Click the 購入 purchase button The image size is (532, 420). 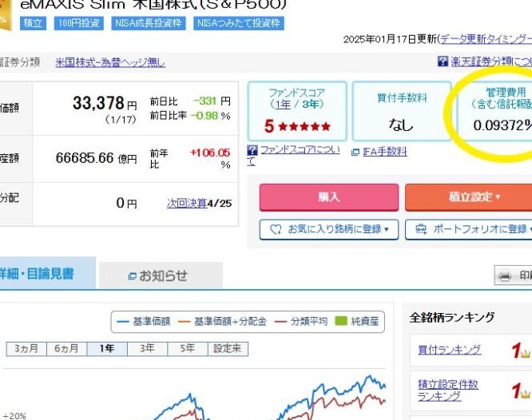point(329,197)
